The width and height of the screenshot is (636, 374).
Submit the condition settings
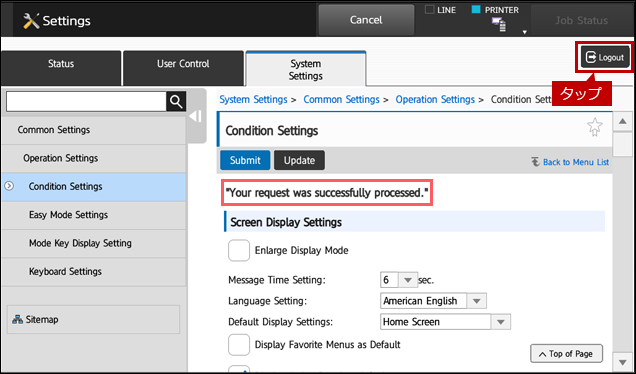[245, 160]
